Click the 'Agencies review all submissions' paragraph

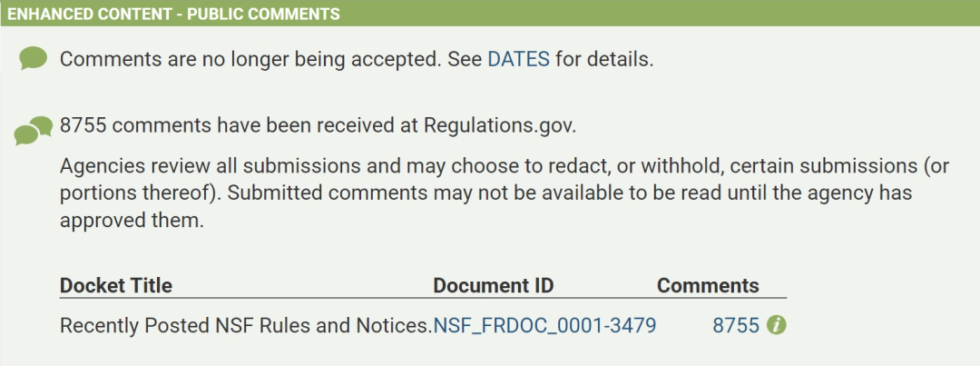point(505,193)
